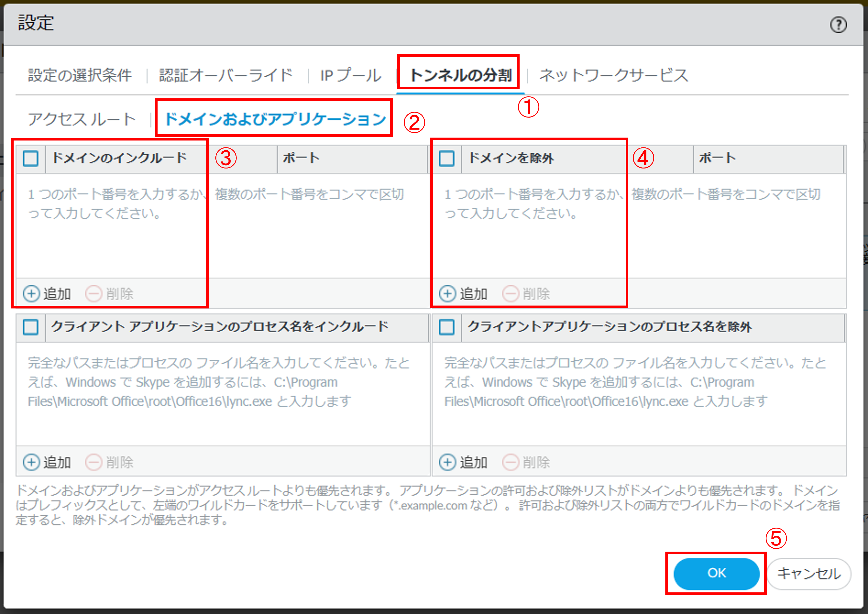Screen dimensions: 868x614
Task: Open the 認証オーバーライド tab
Action: pyautogui.click(x=226, y=75)
